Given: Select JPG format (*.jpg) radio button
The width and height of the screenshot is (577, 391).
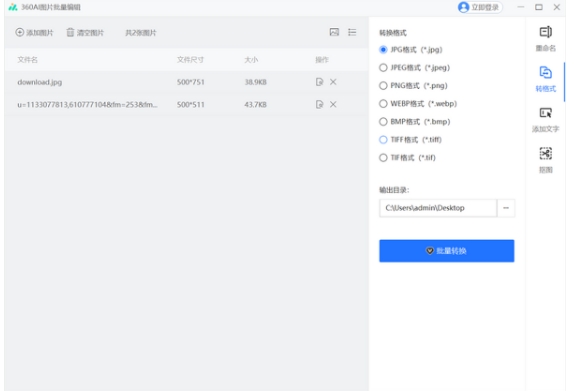Looking at the screenshot, I should click(383, 49).
